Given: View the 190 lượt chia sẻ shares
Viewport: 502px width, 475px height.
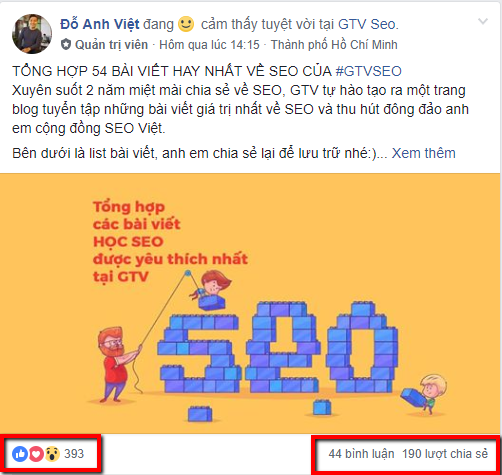Looking at the screenshot, I should point(445,454).
